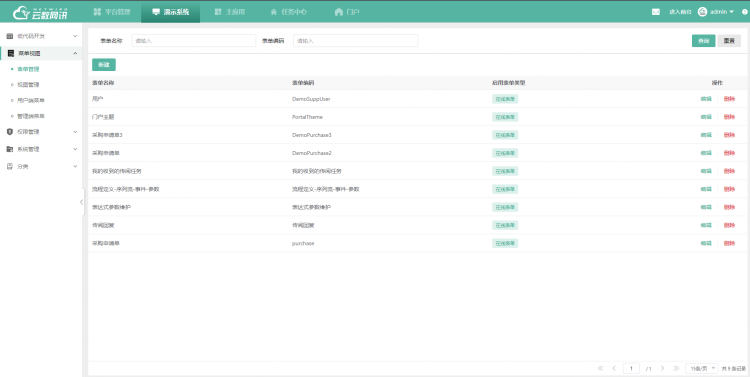This screenshot has width=750, height=377.
Task: Open the admin user dropdown
Action: (x=722, y=12)
